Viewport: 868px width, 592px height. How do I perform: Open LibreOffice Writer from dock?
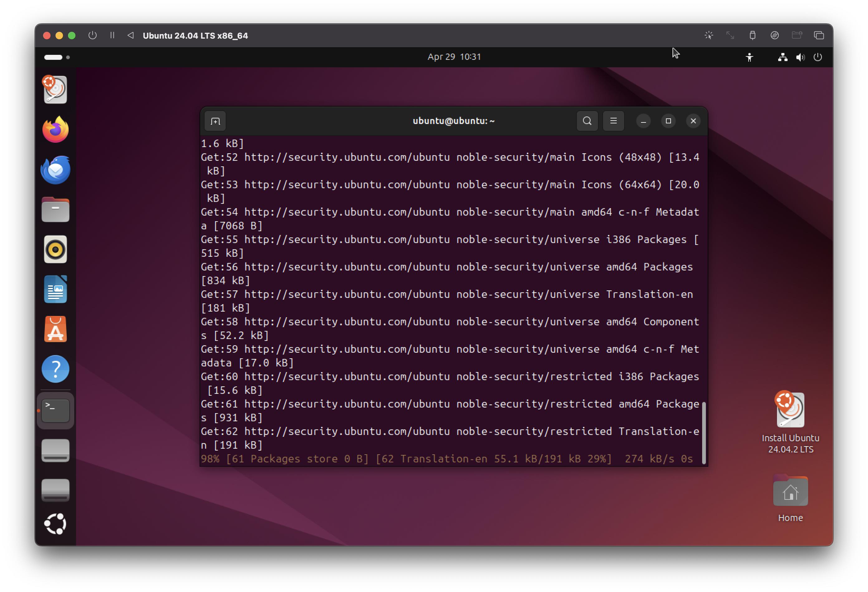55,289
